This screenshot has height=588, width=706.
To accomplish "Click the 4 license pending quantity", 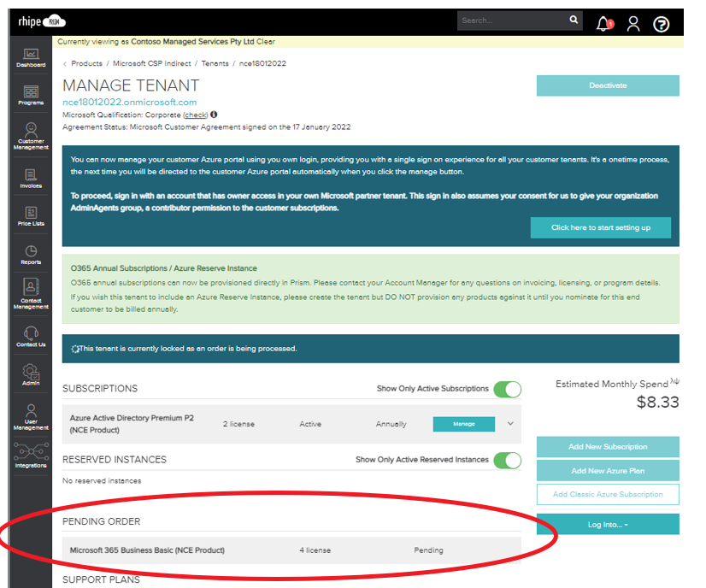I will tap(315, 550).
